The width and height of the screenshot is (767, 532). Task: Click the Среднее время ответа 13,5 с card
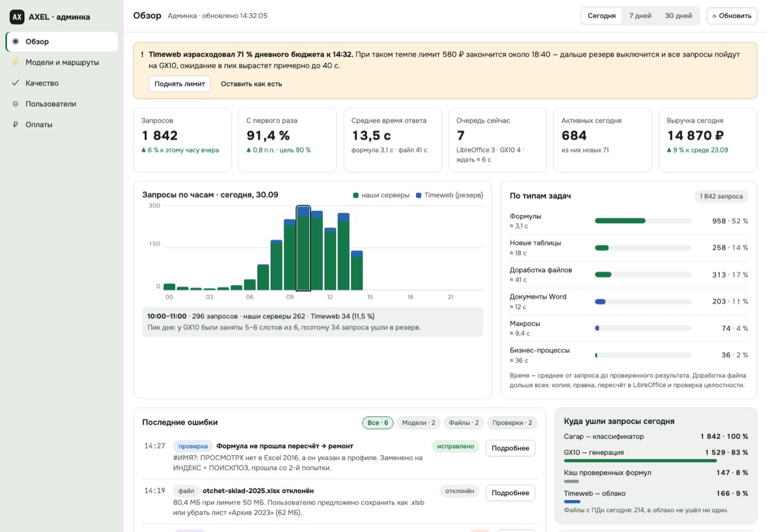pos(392,140)
